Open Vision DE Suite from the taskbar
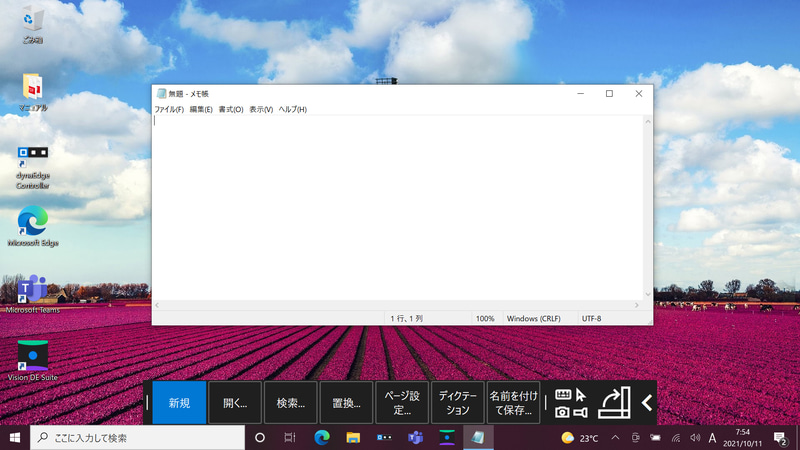The image size is (800, 450). (447, 438)
